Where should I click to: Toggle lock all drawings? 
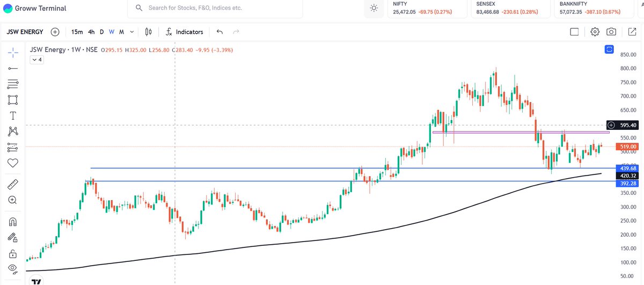13,253
